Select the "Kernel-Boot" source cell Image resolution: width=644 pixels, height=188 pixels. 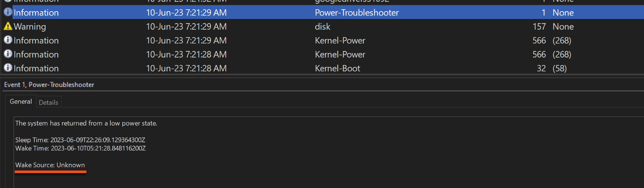[x=338, y=68]
